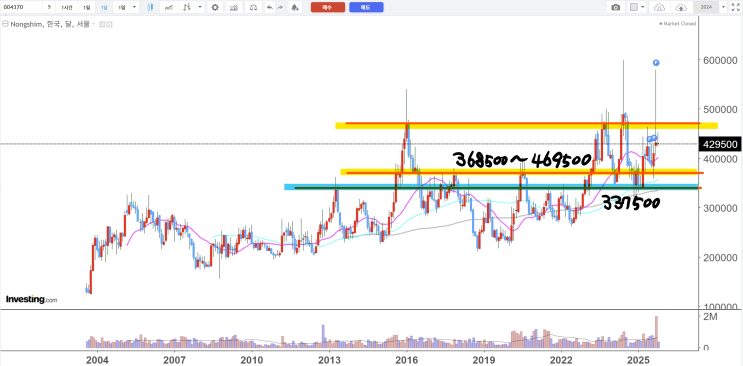Click the 400000 price axis label

tap(719, 159)
